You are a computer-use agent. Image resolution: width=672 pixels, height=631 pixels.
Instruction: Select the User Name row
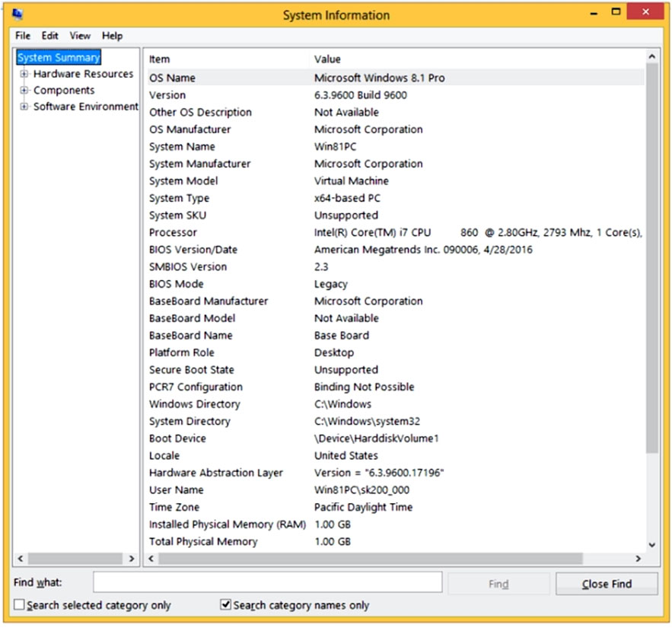pyautogui.click(x=394, y=489)
